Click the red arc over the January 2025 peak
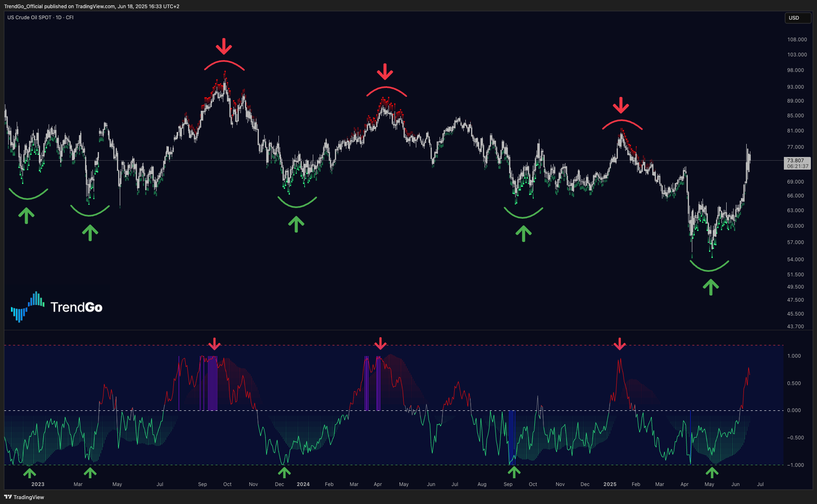This screenshot has height=504, width=817. click(x=622, y=121)
